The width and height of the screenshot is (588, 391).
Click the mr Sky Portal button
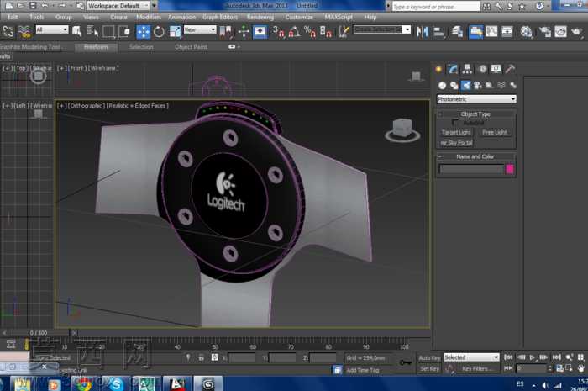pos(456,143)
